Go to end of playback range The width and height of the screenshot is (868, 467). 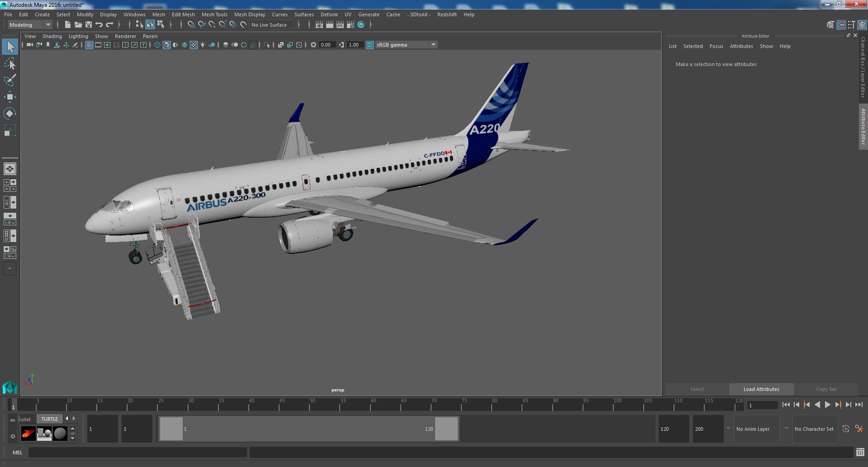(x=859, y=405)
